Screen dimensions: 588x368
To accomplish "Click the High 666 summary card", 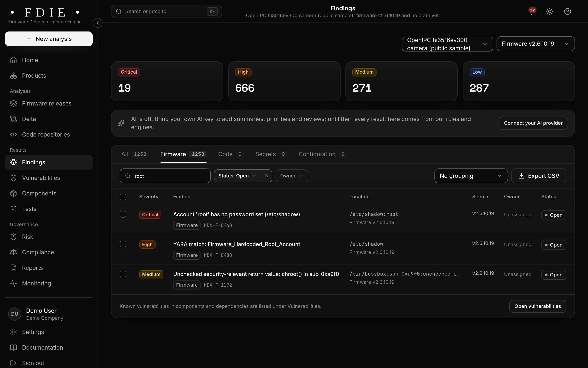I will (284, 81).
